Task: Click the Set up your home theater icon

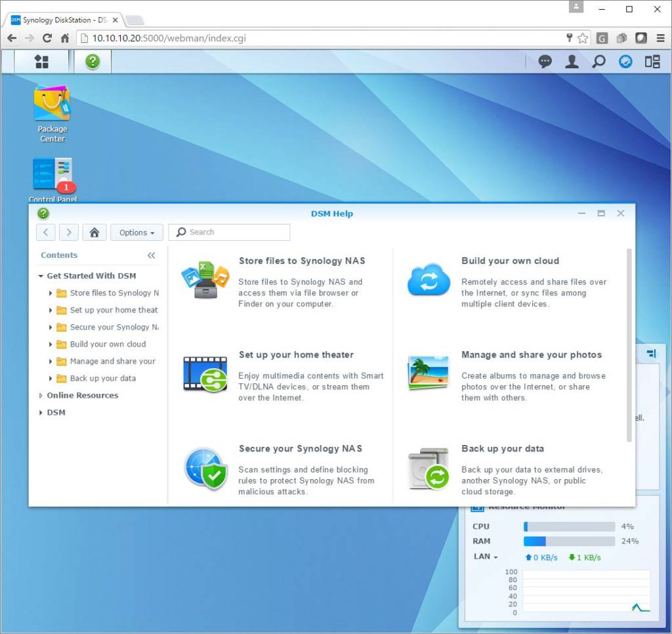Action: click(205, 374)
